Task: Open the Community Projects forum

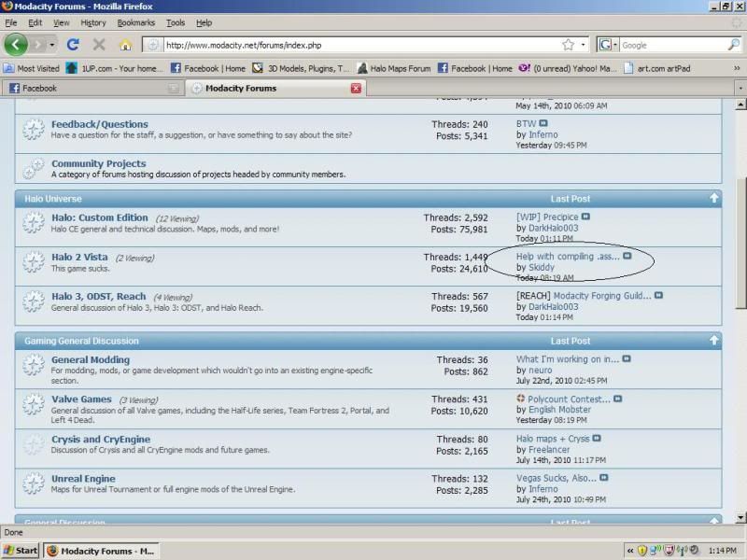Action: pyautogui.click(x=99, y=164)
